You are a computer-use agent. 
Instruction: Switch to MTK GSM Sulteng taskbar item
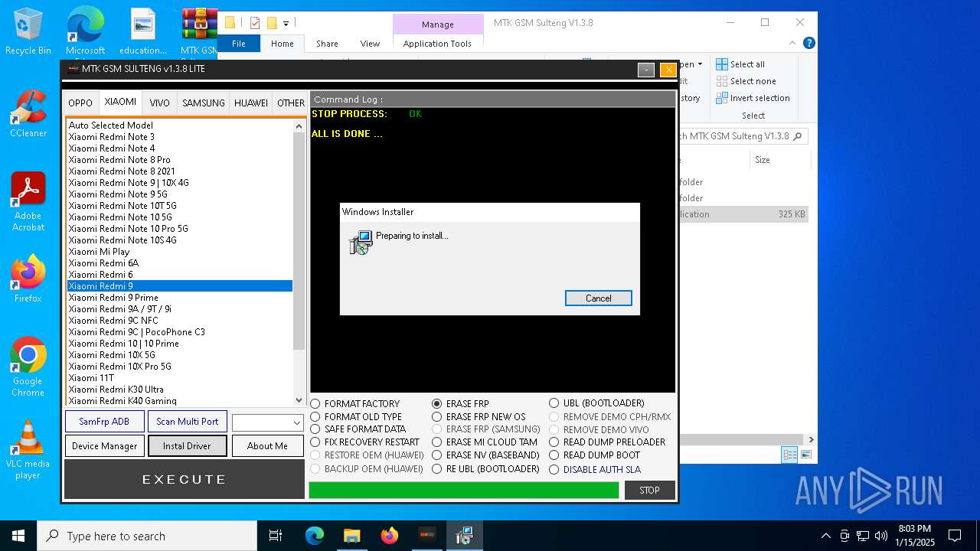[x=426, y=536]
